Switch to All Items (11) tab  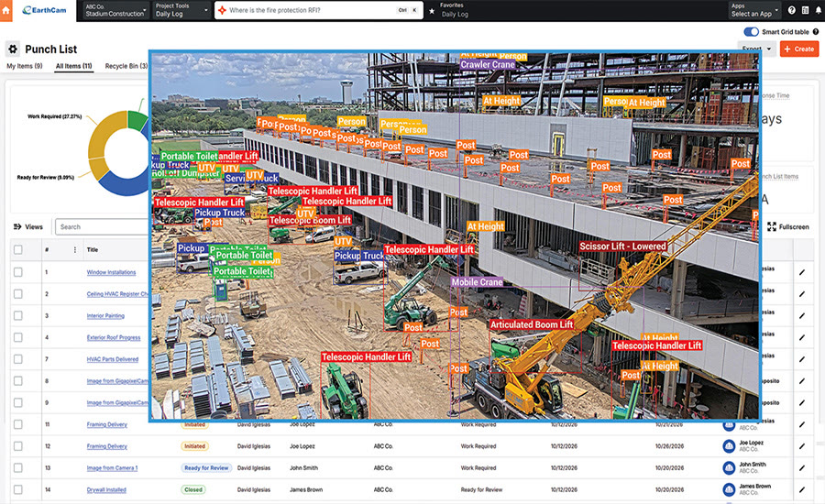point(73,66)
